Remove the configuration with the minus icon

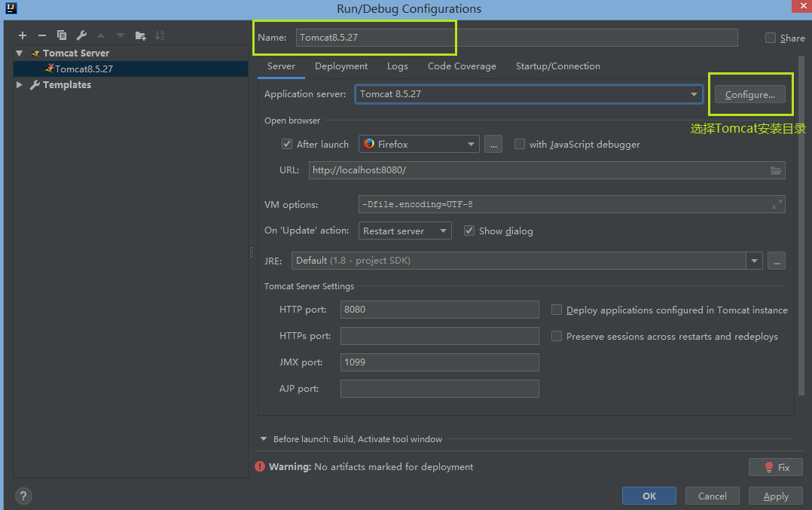[42, 35]
